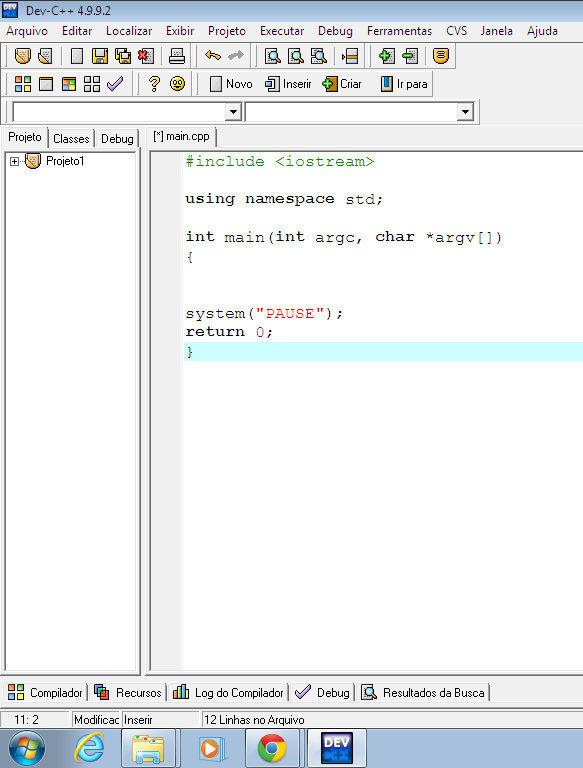Save the file with the floppy disk icon
The image size is (583, 768).
(x=100, y=56)
